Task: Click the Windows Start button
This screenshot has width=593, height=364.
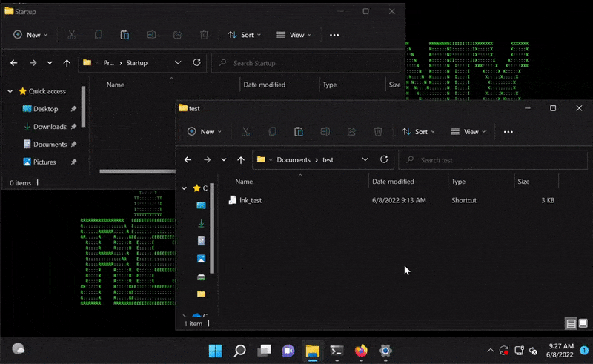Action: [x=215, y=351]
